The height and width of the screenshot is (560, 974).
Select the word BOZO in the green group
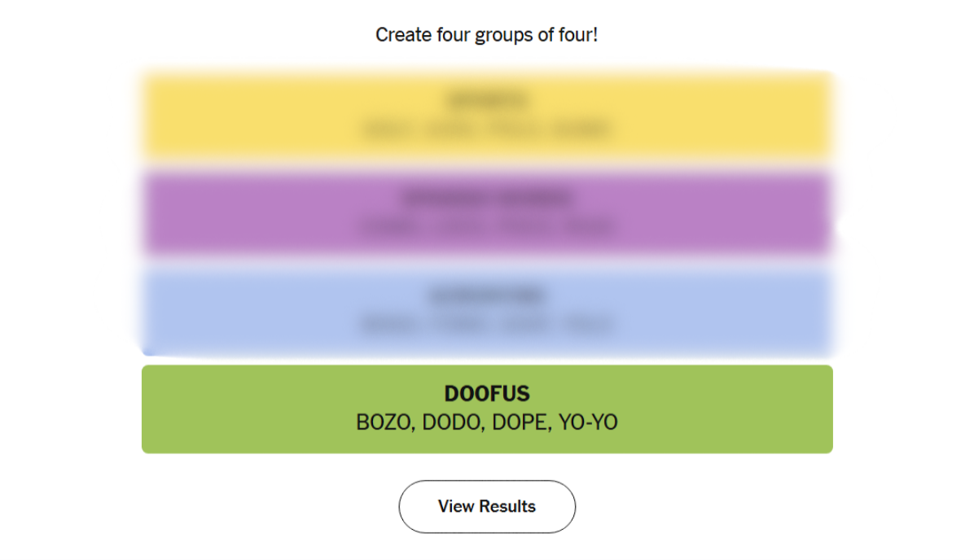coord(384,423)
